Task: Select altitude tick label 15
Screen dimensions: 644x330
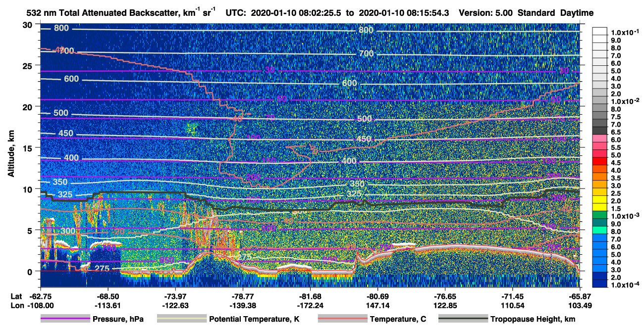Action: (x=28, y=148)
